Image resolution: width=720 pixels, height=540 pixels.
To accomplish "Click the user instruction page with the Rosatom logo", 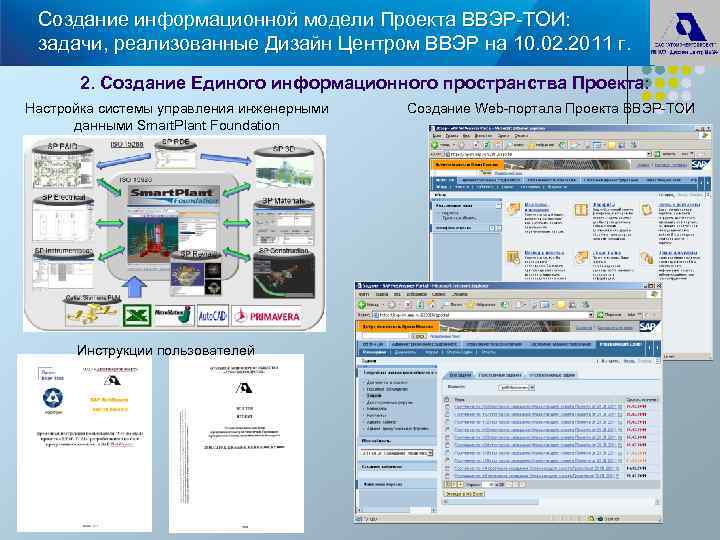I will click(x=84, y=443).
